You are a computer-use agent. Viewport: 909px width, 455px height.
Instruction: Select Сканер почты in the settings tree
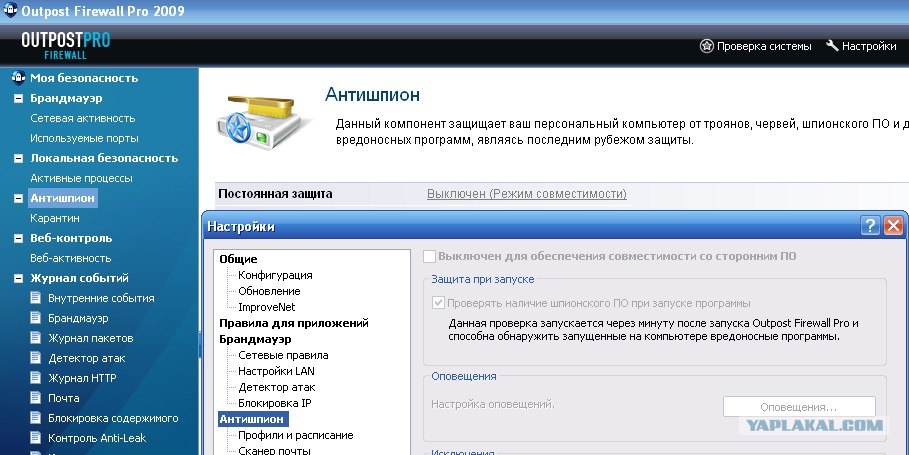[x=274, y=450]
